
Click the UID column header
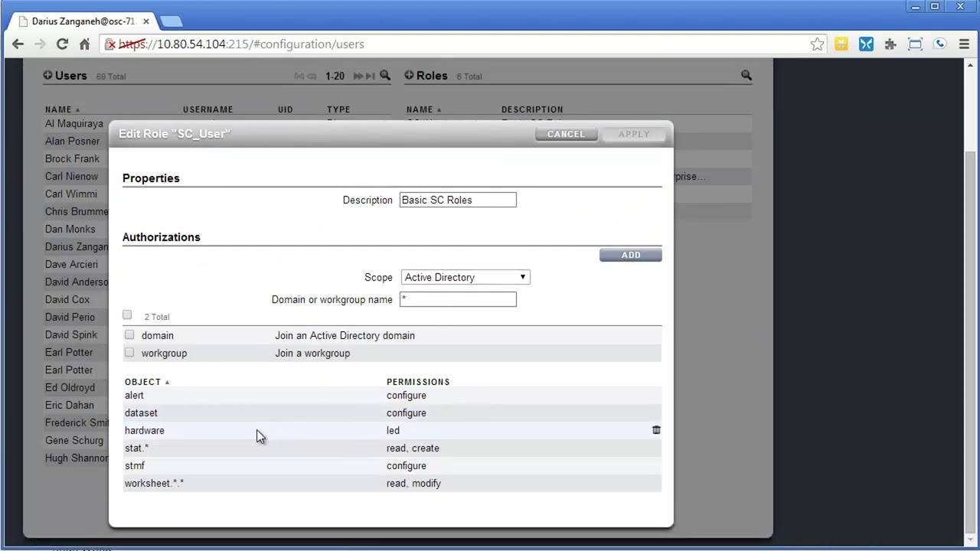(x=286, y=109)
